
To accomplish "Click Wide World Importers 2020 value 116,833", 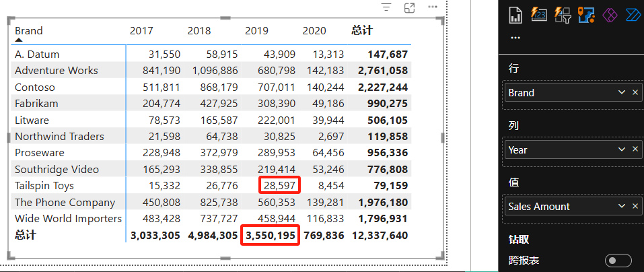I will (x=325, y=219).
